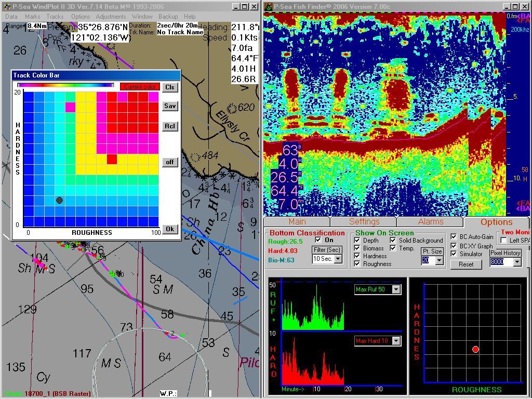Click the Fish Finder title bar app icon
This screenshot has width=532, height=399.
(x=269, y=6)
